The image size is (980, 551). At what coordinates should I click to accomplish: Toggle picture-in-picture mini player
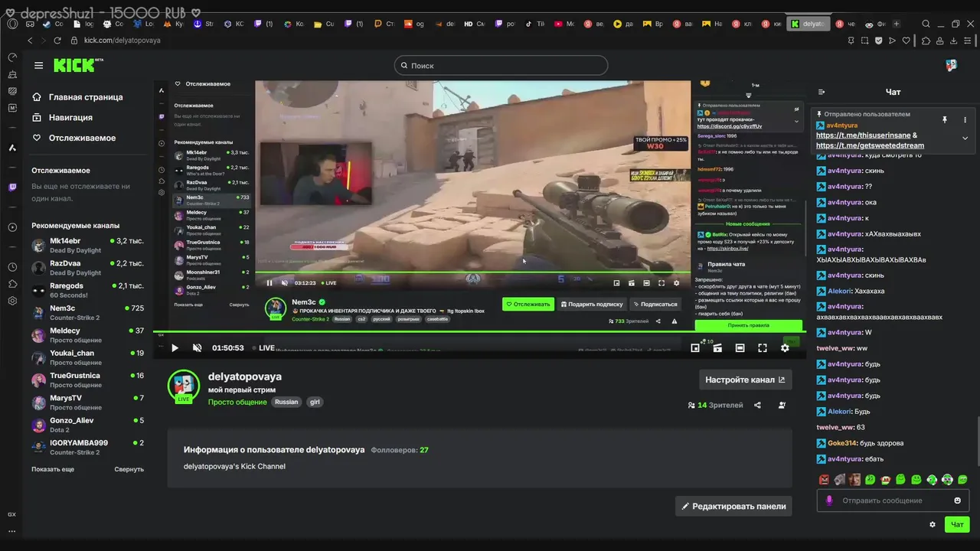click(695, 347)
